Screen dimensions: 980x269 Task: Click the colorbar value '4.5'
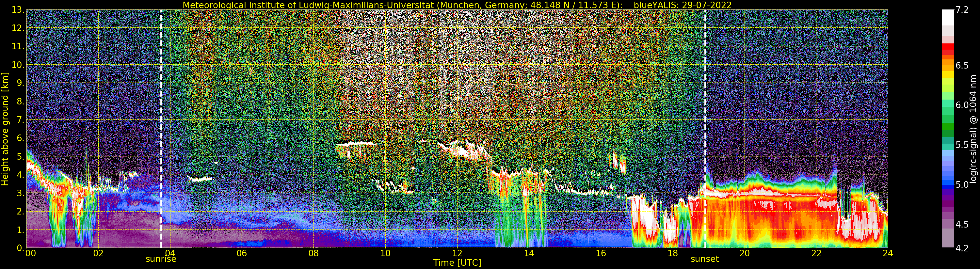click(962, 225)
